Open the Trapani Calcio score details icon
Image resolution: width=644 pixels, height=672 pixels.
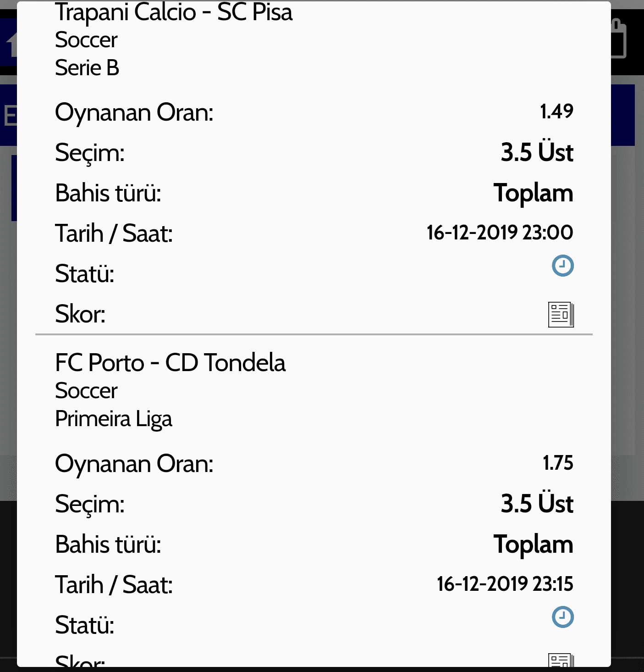(561, 315)
